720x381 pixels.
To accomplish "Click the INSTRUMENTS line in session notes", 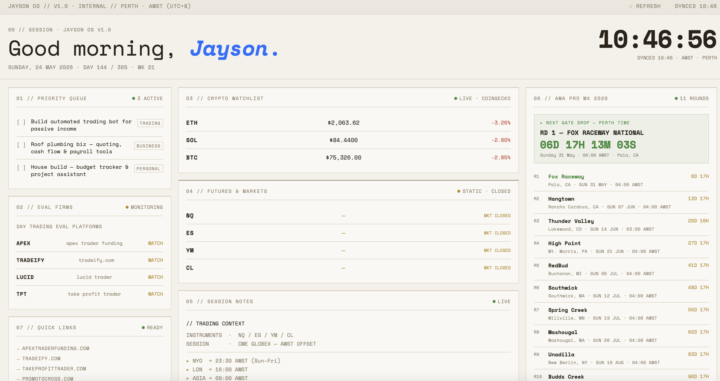I will 239,335.
